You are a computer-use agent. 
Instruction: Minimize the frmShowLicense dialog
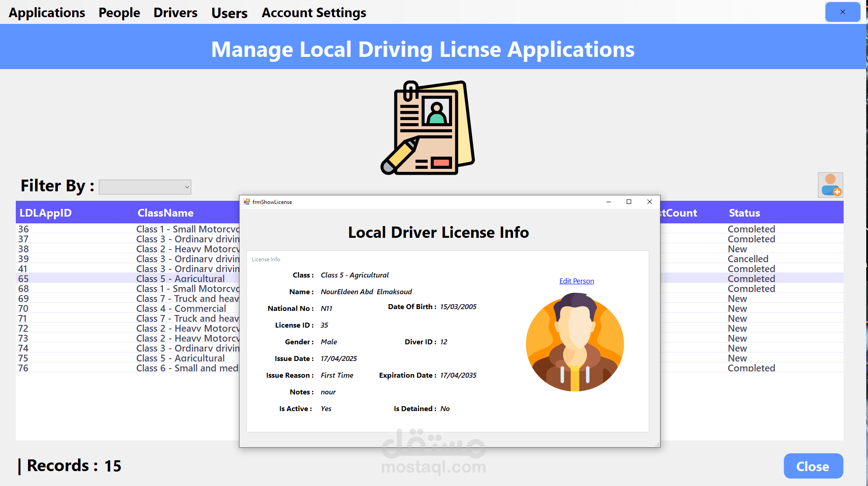pyautogui.click(x=608, y=202)
